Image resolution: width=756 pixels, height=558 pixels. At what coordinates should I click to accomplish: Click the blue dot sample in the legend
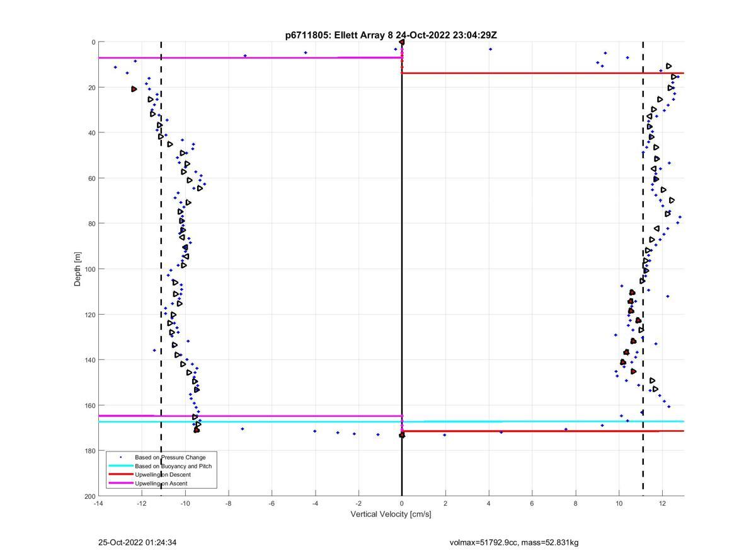(x=120, y=457)
